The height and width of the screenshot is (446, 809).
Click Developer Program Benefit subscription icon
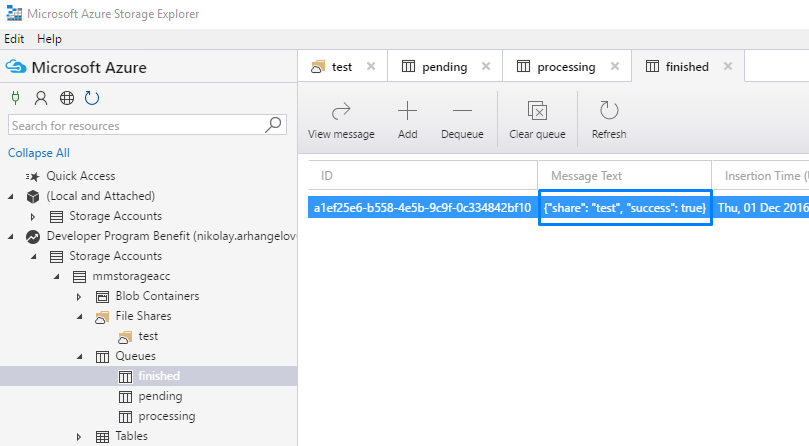pyautogui.click(x=33, y=236)
